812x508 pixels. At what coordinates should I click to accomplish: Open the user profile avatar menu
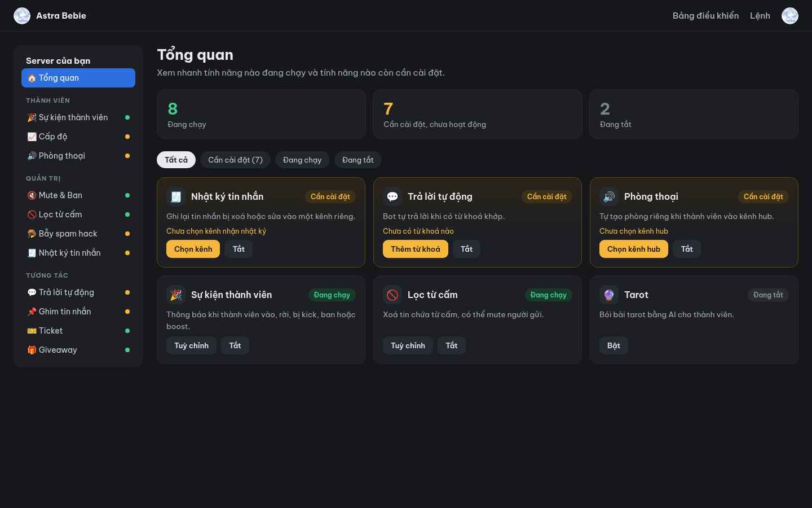[790, 16]
